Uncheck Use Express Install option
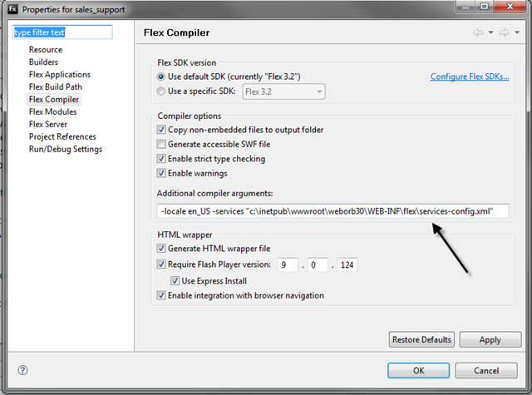The image size is (532, 395). coord(175,280)
